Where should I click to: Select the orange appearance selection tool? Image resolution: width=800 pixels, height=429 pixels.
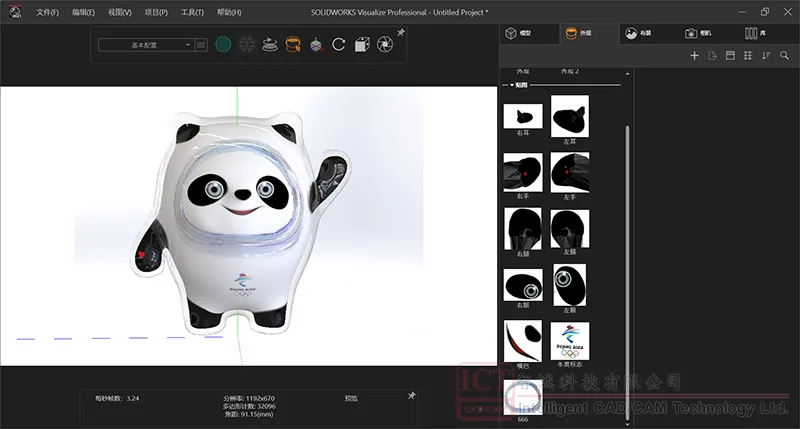(x=293, y=45)
